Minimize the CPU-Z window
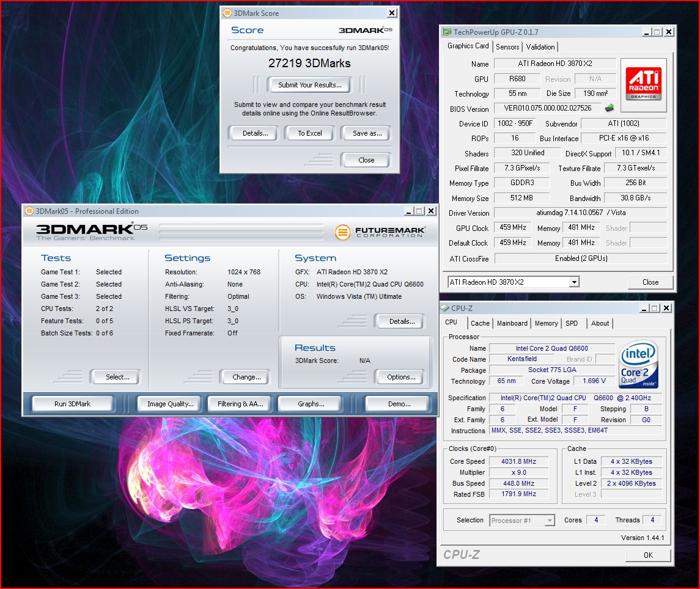 click(644, 309)
